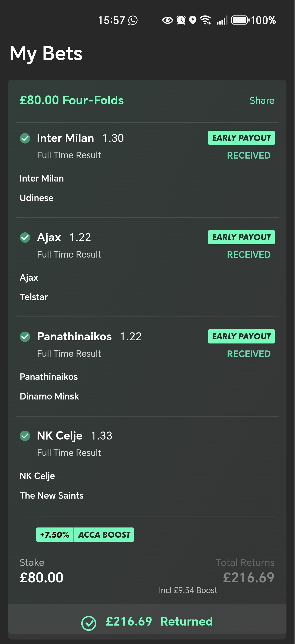295x644 pixels.
Task: Tap the eye comfort status icon
Action: tap(167, 20)
